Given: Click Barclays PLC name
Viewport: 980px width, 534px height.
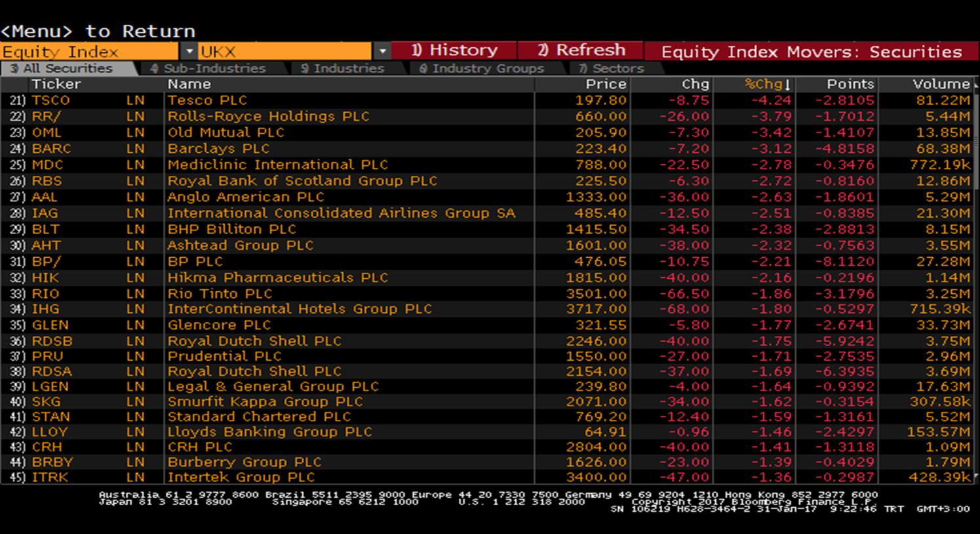Looking at the screenshot, I should (218, 149).
